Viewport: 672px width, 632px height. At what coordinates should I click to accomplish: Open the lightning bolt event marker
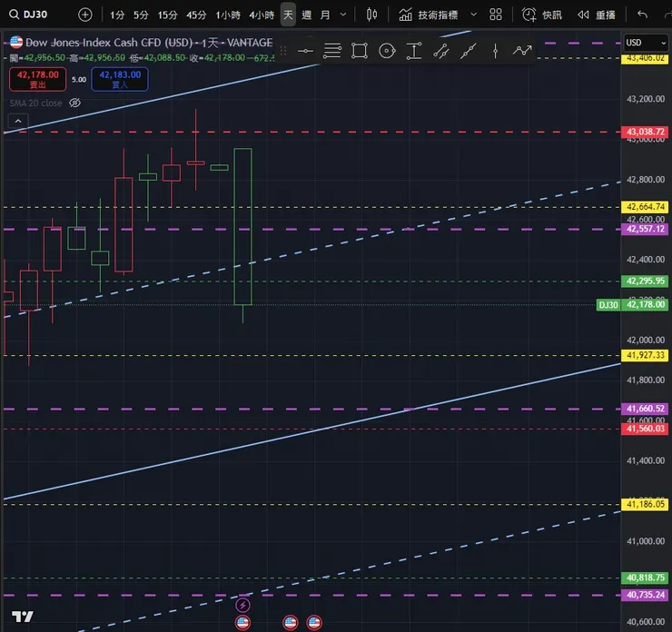pyautogui.click(x=243, y=605)
